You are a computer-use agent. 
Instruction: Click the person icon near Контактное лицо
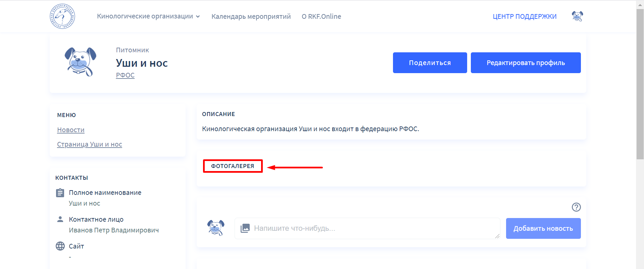60,219
